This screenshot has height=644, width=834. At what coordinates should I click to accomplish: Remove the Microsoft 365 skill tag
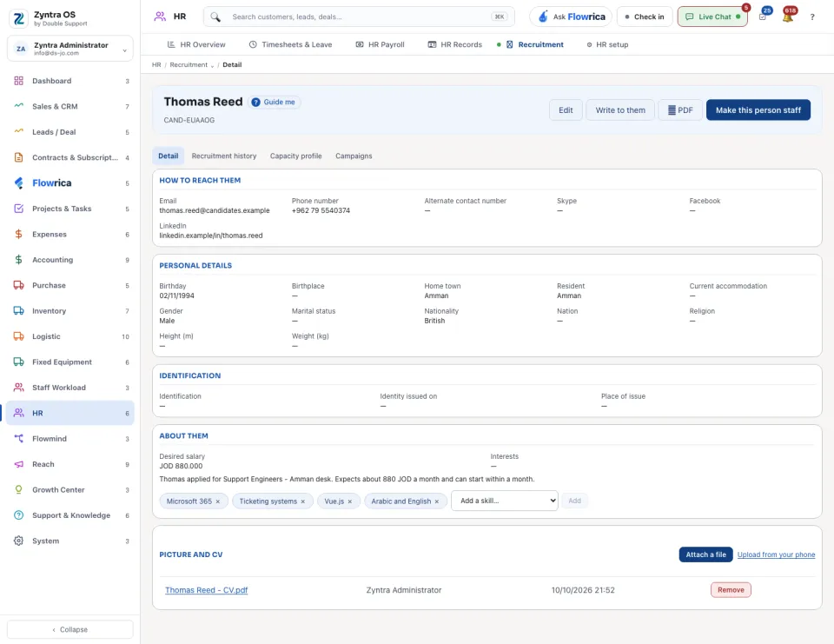[218, 501]
